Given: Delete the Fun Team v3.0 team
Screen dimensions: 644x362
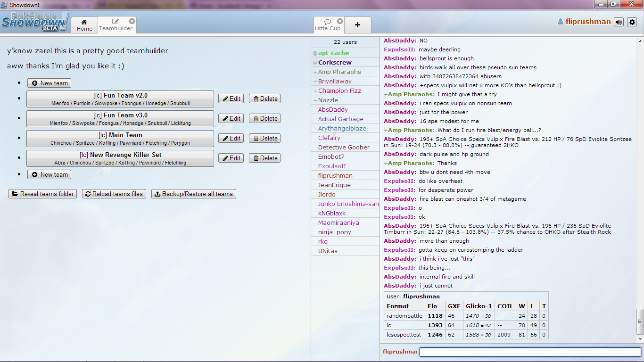Looking at the screenshot, I should click(x=264, y=118).
